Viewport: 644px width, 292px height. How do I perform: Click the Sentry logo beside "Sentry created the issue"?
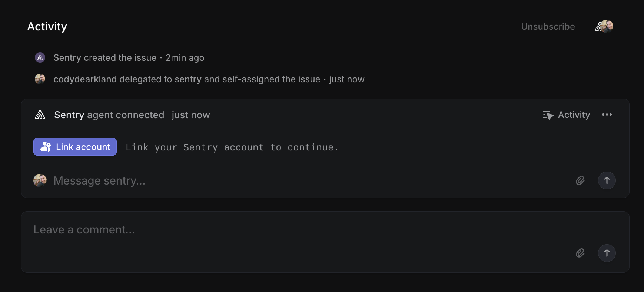[x=40, y=57]
